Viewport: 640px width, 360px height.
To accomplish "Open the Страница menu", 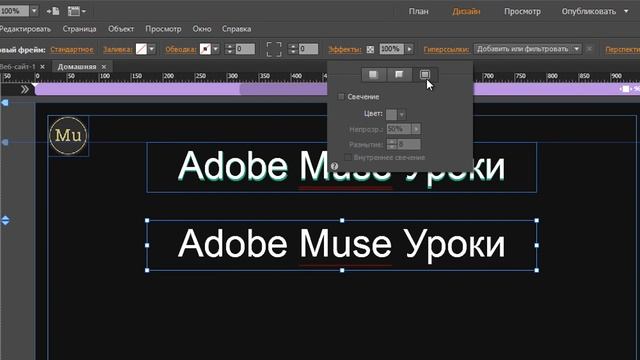I will [x=79, y=29].
